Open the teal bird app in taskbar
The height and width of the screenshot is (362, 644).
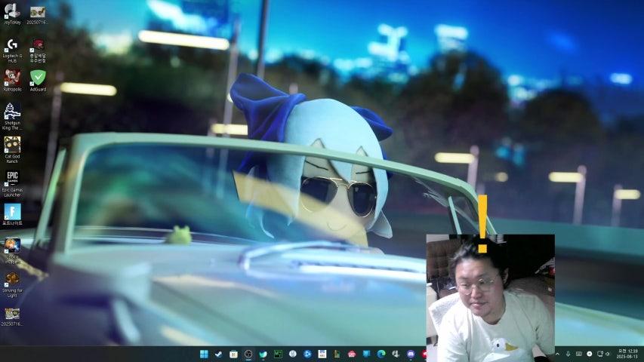[263, 354]
